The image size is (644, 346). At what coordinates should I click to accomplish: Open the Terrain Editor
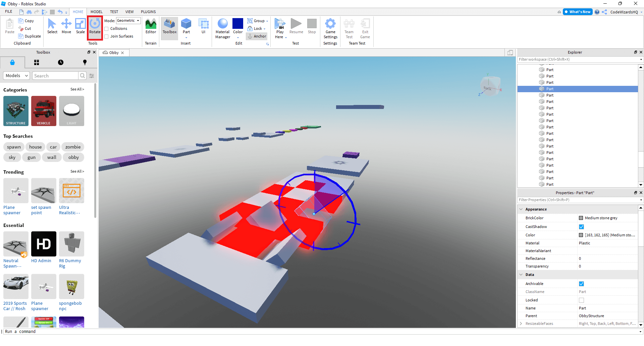point(150,27)
